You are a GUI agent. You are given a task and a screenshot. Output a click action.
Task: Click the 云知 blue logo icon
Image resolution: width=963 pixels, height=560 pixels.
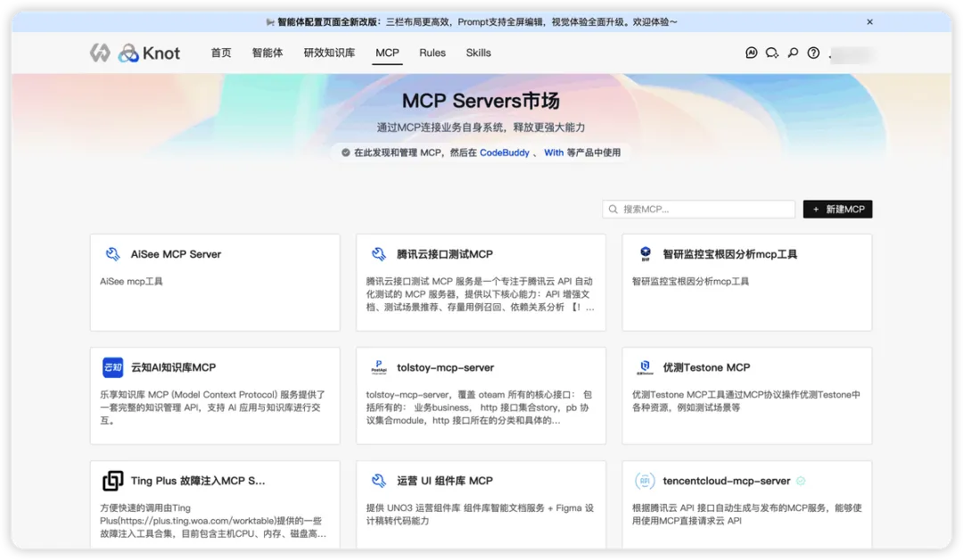pos(113,367)
